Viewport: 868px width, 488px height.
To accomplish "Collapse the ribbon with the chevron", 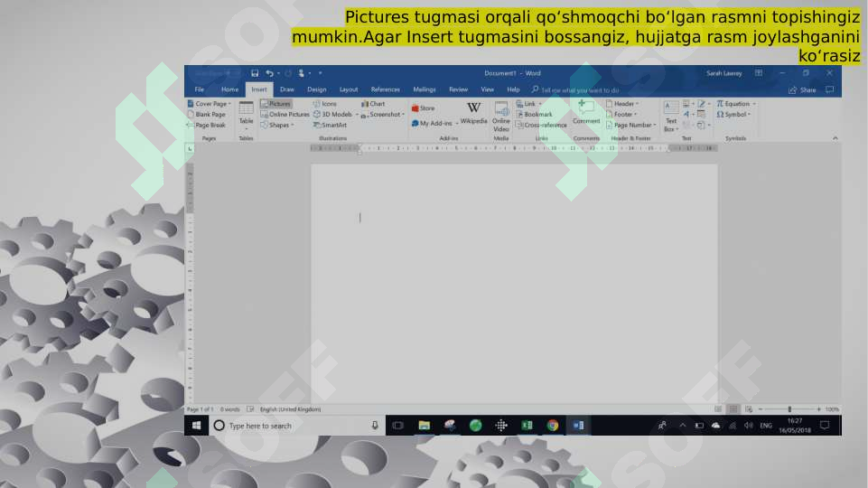I will pyautogui.click(x=835, y=138).
